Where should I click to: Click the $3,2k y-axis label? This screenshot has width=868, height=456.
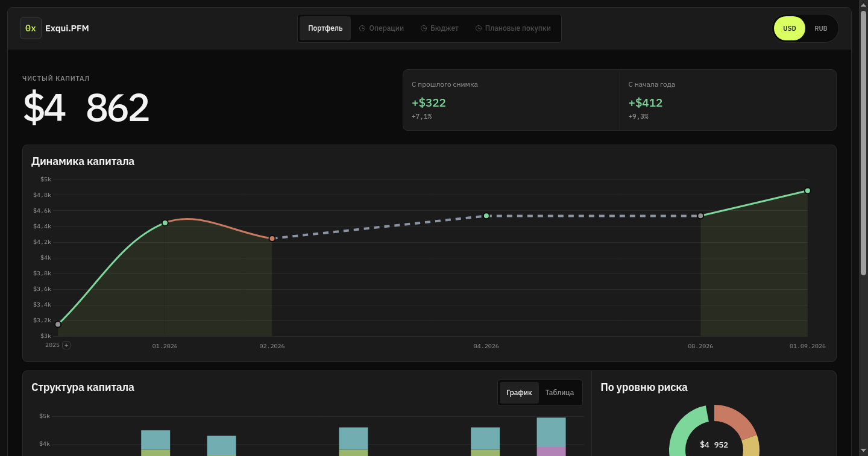42,320
